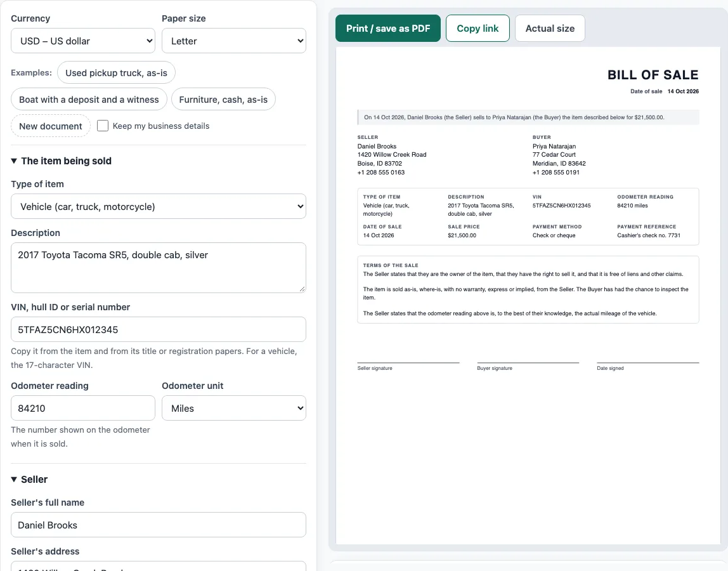The height and width of the screenshot is (571, 728).
Task: Click '+1 208 555 0163' seller phone
Action: 380,173
